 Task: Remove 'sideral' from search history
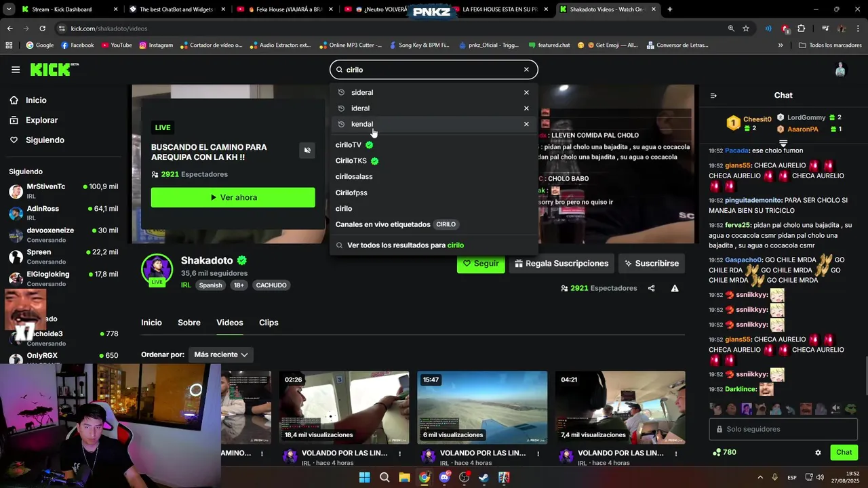point(526,92)
